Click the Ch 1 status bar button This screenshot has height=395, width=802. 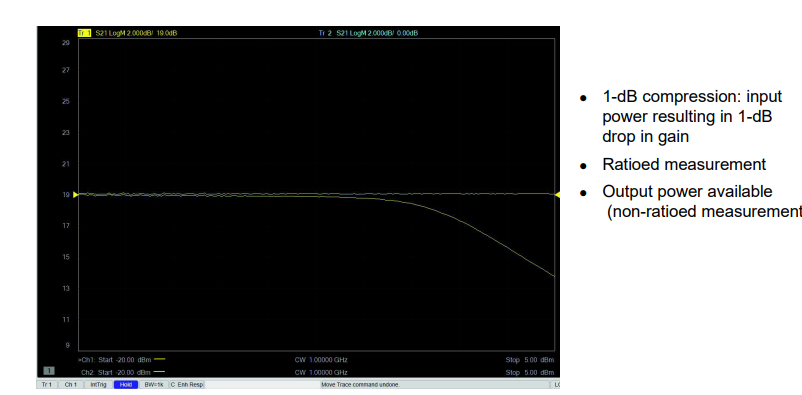coord(70,384)
